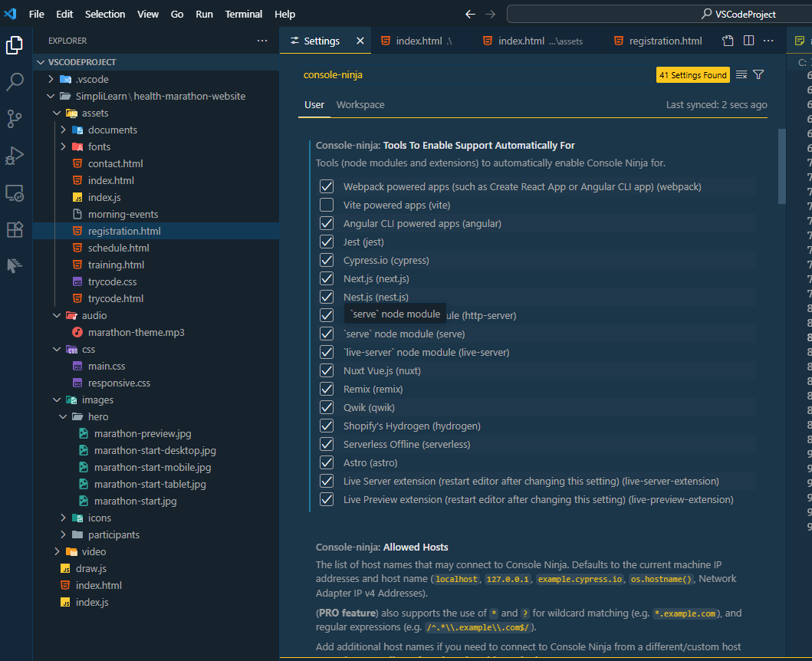The height and width of the screenshot is (661, 812).
Task: Click the 41 Settings Found badge
Action: [693, 75]
